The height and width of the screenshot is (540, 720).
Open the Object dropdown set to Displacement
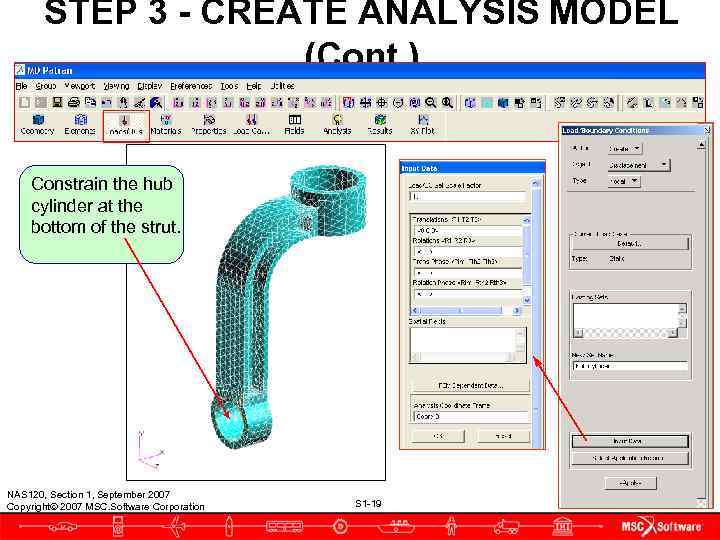pos(639,165)
